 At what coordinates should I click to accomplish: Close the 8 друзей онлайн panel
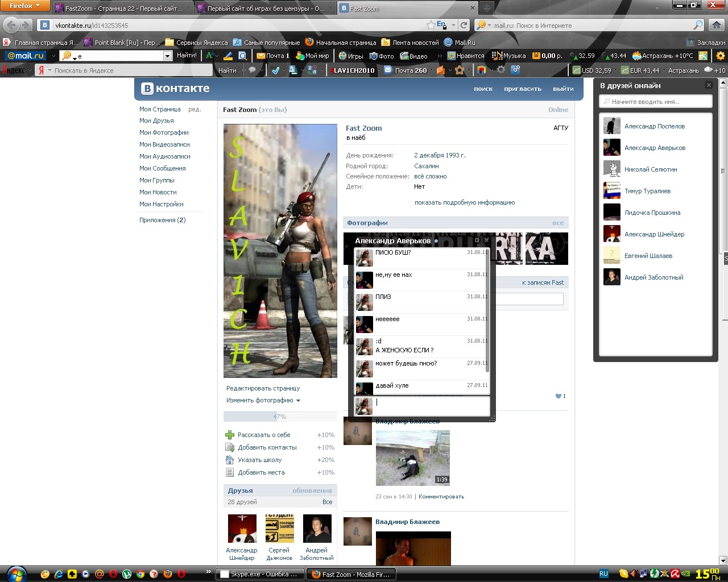[x=709, y=85]
